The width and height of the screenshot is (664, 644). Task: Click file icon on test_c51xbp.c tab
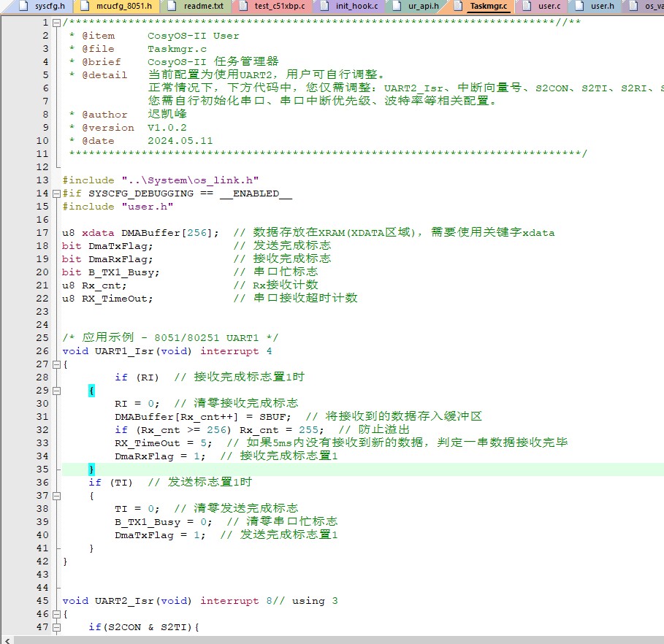(243, 6)
